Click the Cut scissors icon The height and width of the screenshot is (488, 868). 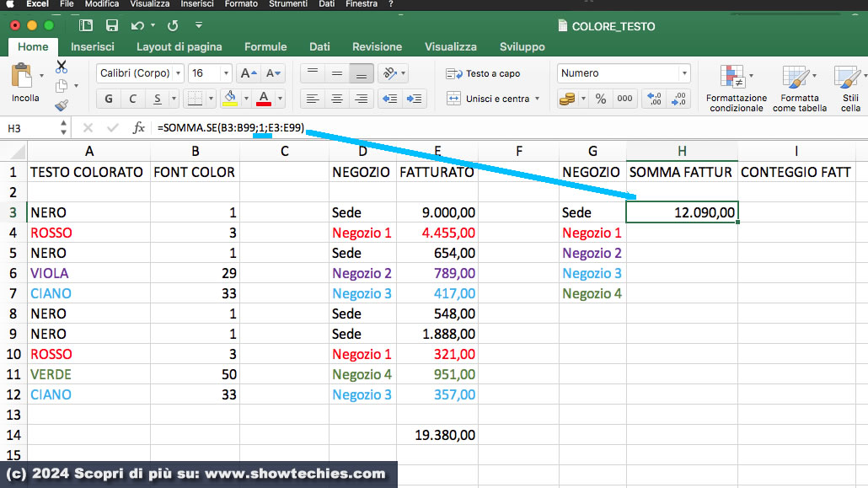click(x=62, y=67)
